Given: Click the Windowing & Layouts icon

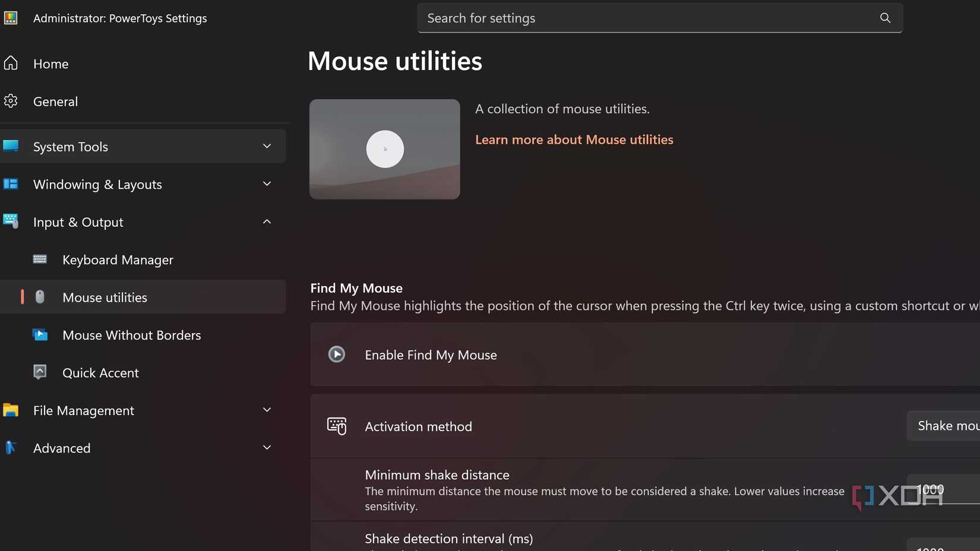Looking at the screenshot, I should (11, 184).
